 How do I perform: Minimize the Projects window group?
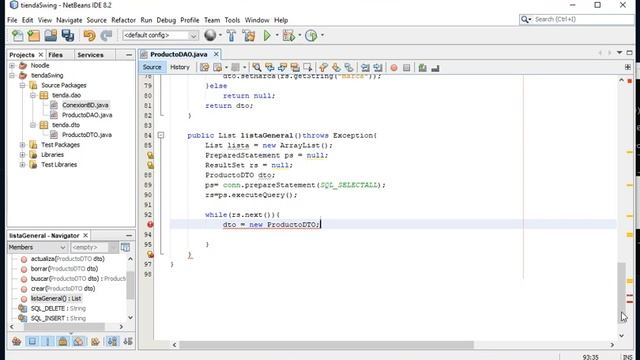coord(129,55)
